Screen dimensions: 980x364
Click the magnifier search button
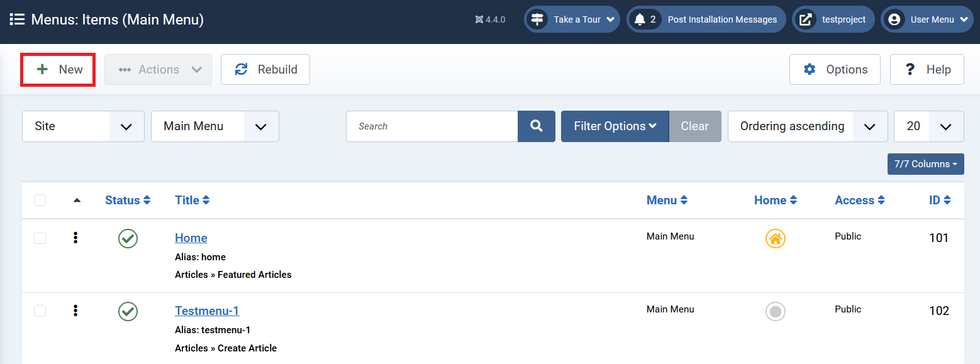(537, 126)
